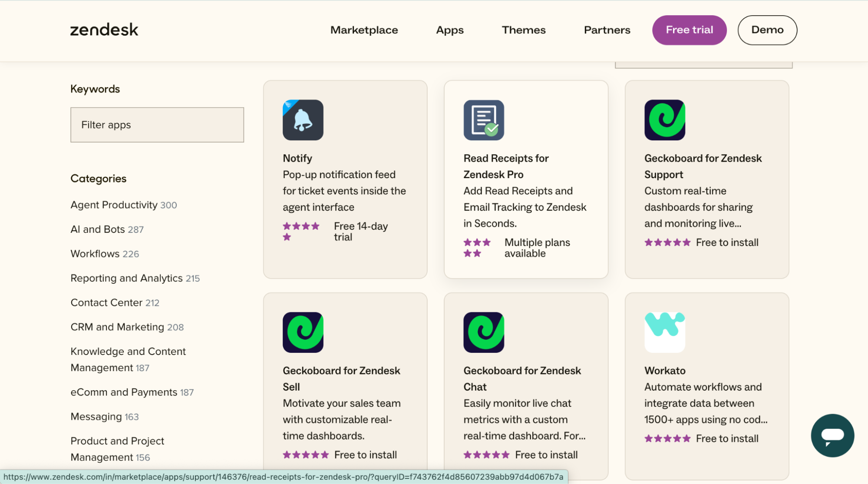Click star rating on Read Receipts card
868x484 pixels.
click(x=477, y=248)
